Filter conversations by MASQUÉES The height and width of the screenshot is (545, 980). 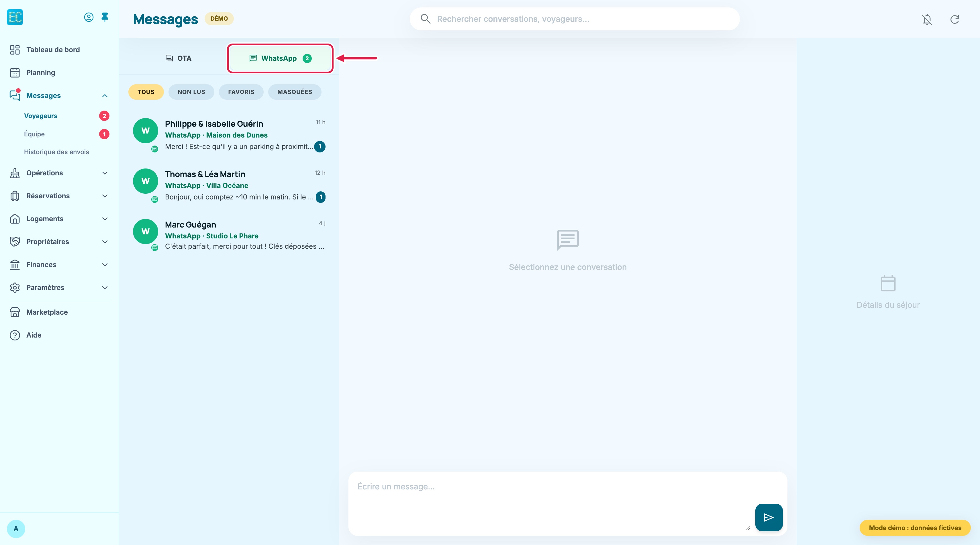coord(295,92)
